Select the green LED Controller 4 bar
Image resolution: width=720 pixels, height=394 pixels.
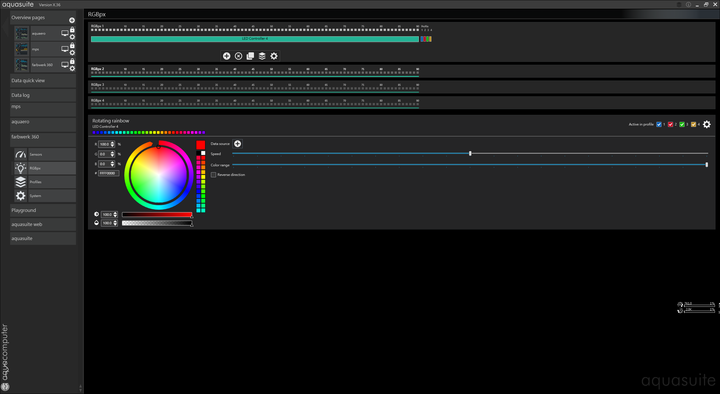click(x=255, y=39)
